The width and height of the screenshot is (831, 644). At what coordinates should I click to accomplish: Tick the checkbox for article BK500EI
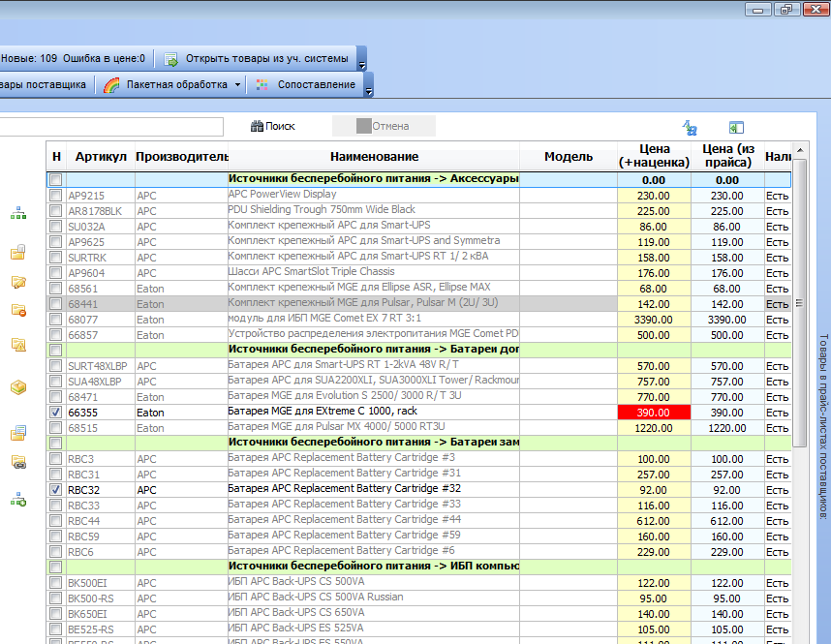pos(55,583)
